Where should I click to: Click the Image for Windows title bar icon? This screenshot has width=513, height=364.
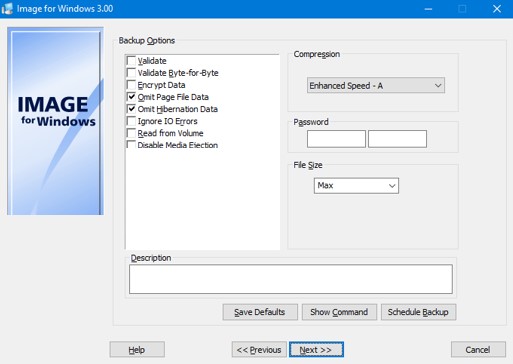coord(7,9)
